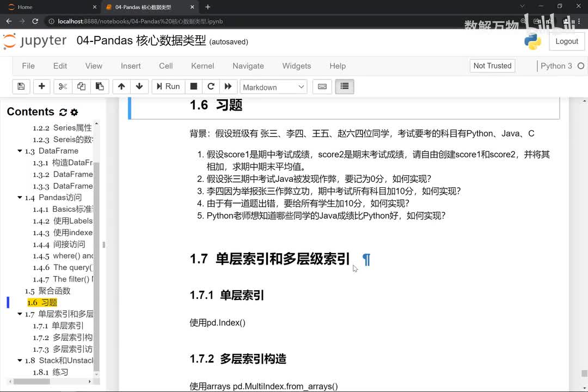Select highlighted 1.6 习题 in Contents
The width and height of the screenshot is (588, 392).
tap(42, 302)
